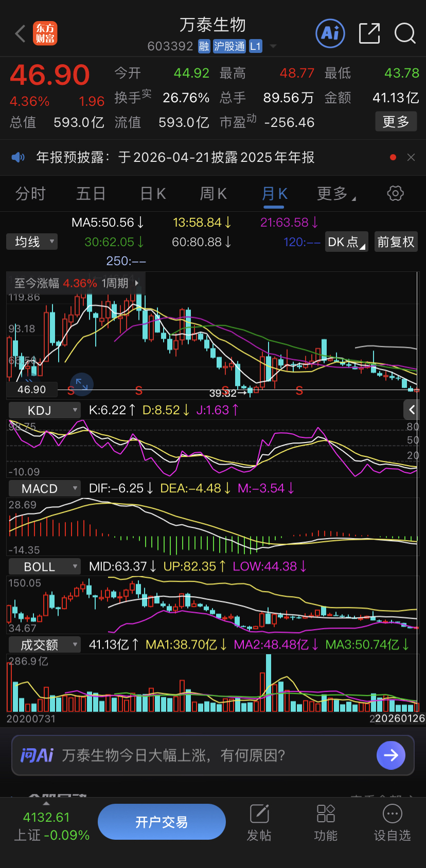Switch to 分时 chart tab
The height and width of the screenshot is (868, 426).
coord(31,194)
